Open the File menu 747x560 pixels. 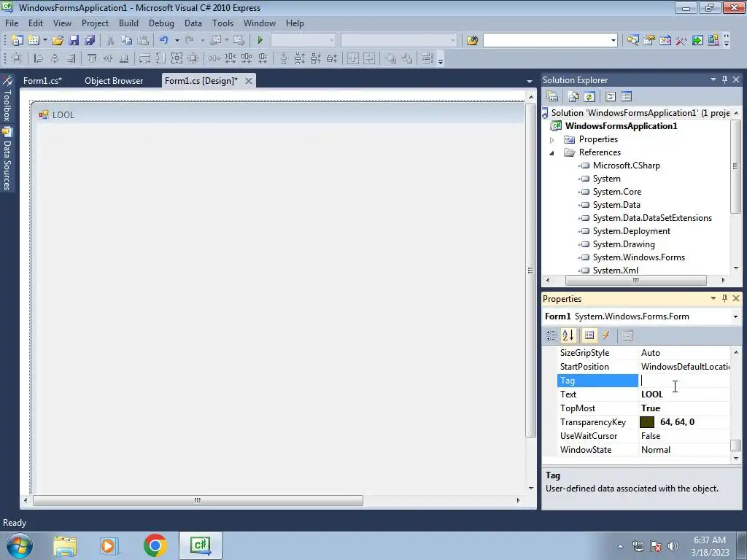(12, 23)
